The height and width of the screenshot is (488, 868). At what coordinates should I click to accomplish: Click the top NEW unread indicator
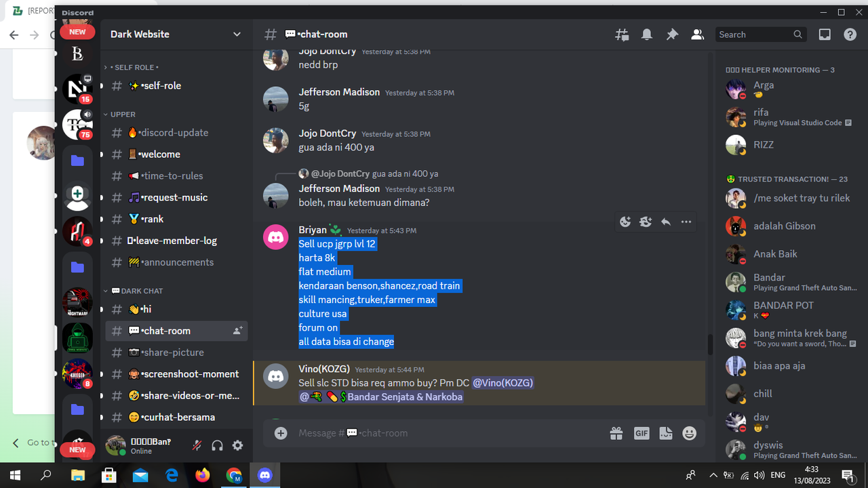coord(77,32)
